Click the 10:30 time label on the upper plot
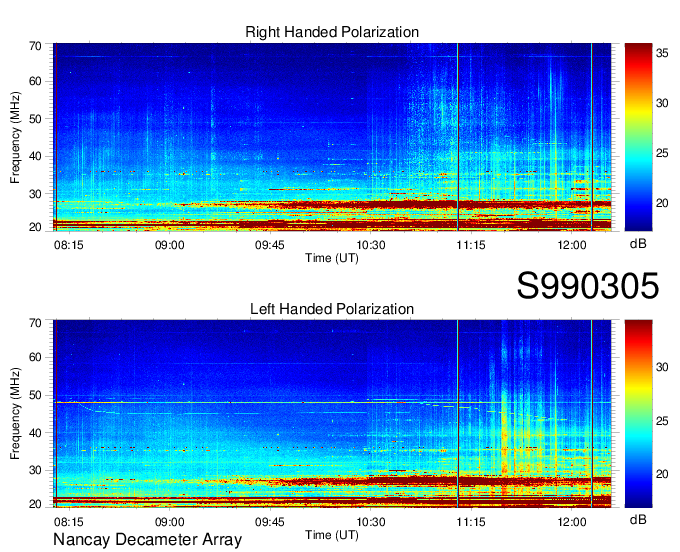The height and width of the screenshot is (552, 680). (371, 245)
